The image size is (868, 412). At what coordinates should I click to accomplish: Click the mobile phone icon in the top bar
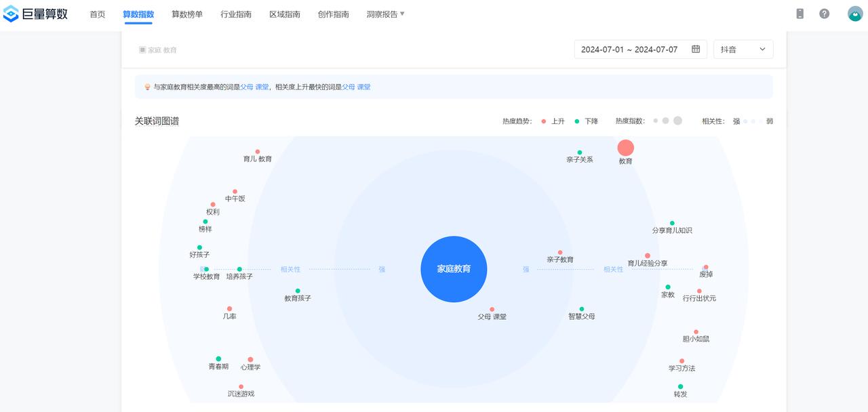(x=800, y=13)
